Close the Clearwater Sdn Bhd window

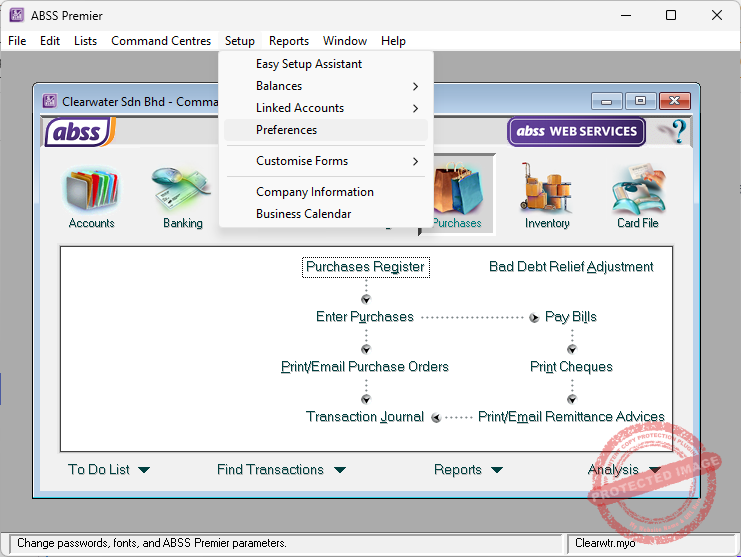(x=675, y=101)
